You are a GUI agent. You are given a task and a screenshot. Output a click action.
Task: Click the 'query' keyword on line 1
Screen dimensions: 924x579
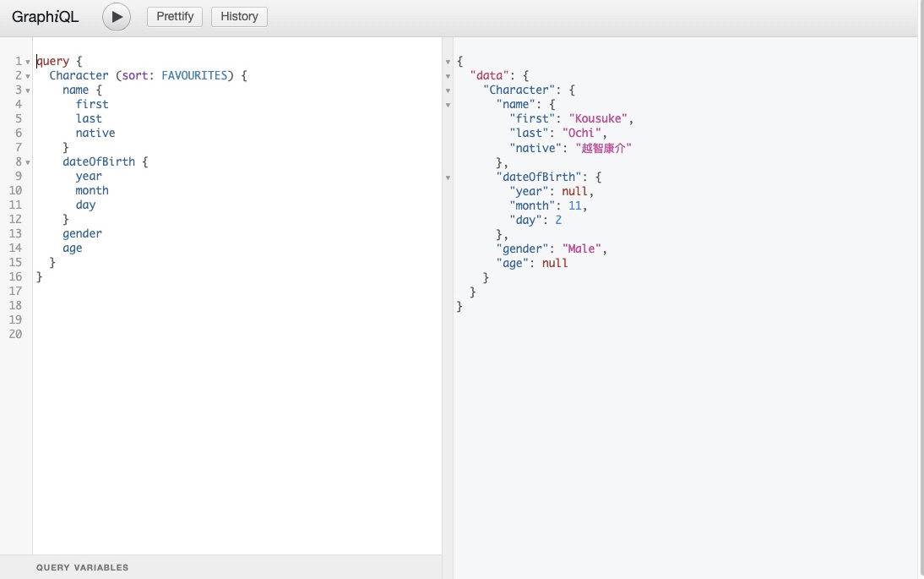point(52,62)
